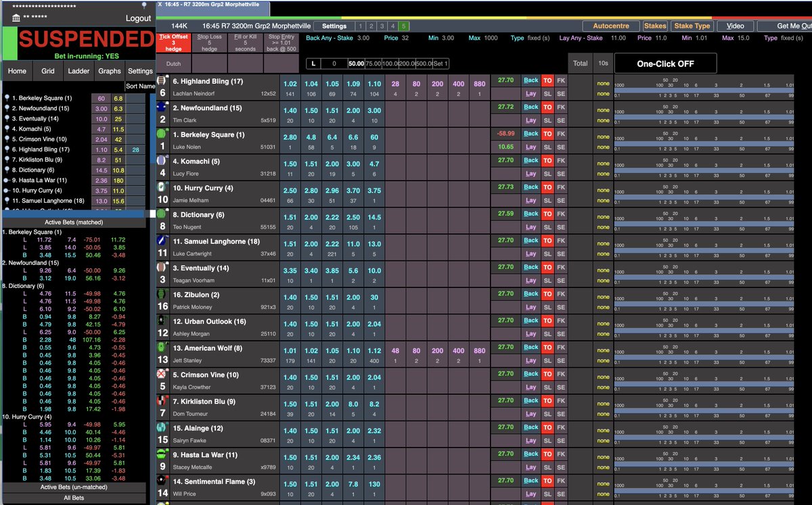The height and width of the screenshot is (505, 812).
Task: Open the Stakes dropdown button
Action: click(x=654, y=26)
